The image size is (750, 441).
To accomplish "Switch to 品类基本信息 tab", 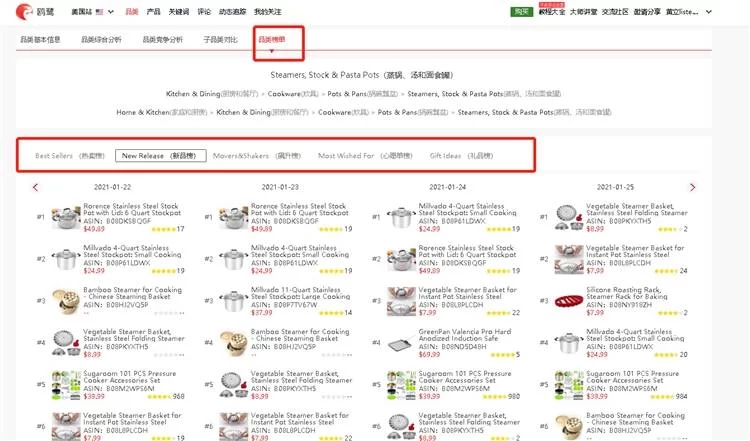I will tap(41, 40).
